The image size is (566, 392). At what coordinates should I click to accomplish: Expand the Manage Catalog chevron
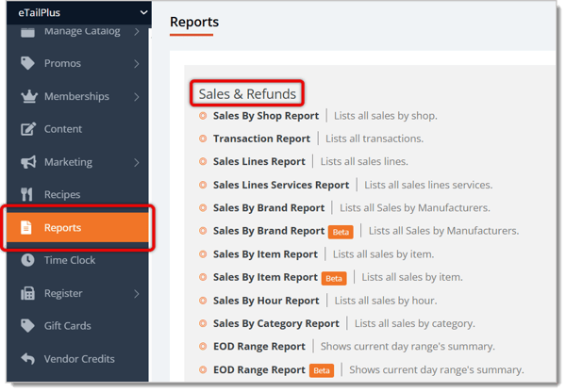click(137, 31)
